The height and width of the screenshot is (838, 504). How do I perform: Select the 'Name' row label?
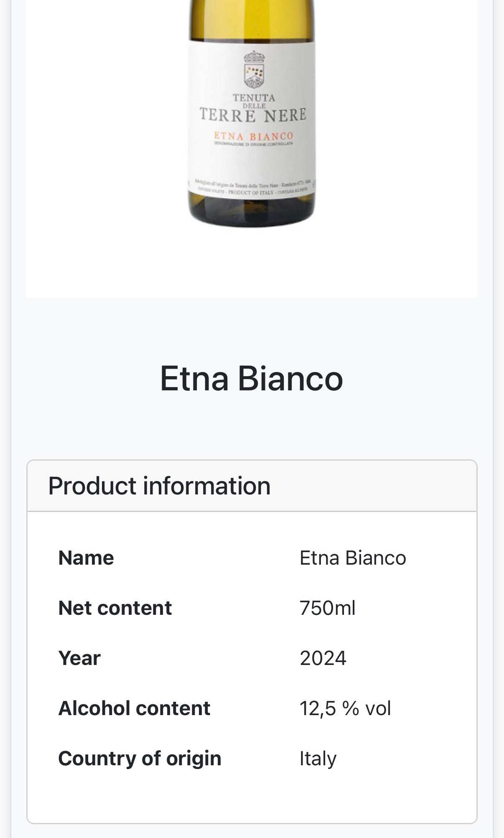click(86, 558)
